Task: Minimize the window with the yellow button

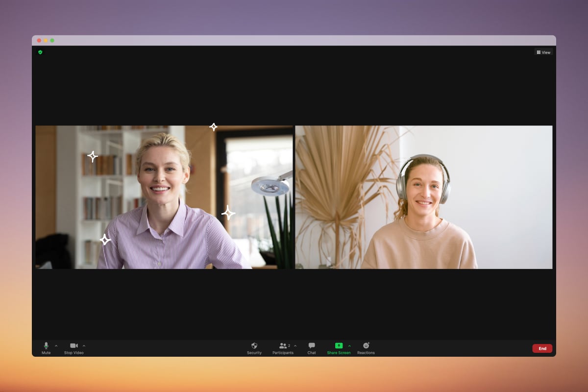Action: point(46,41)
